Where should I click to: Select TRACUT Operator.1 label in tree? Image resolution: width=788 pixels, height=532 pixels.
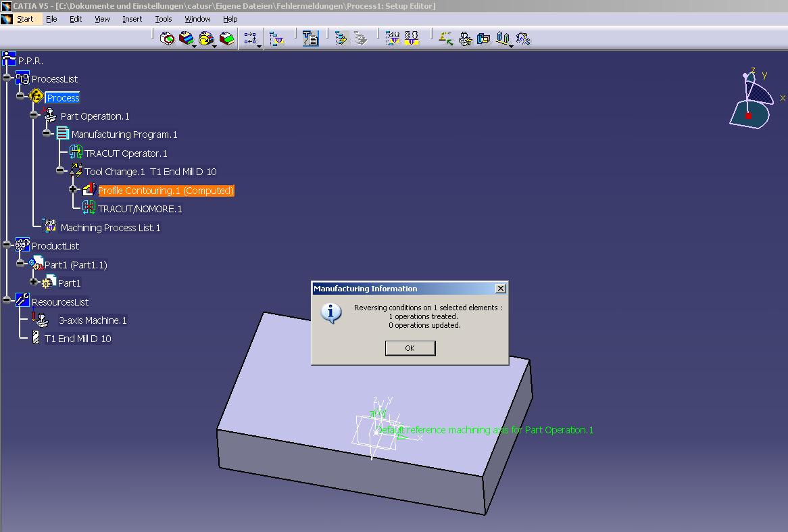126,153
